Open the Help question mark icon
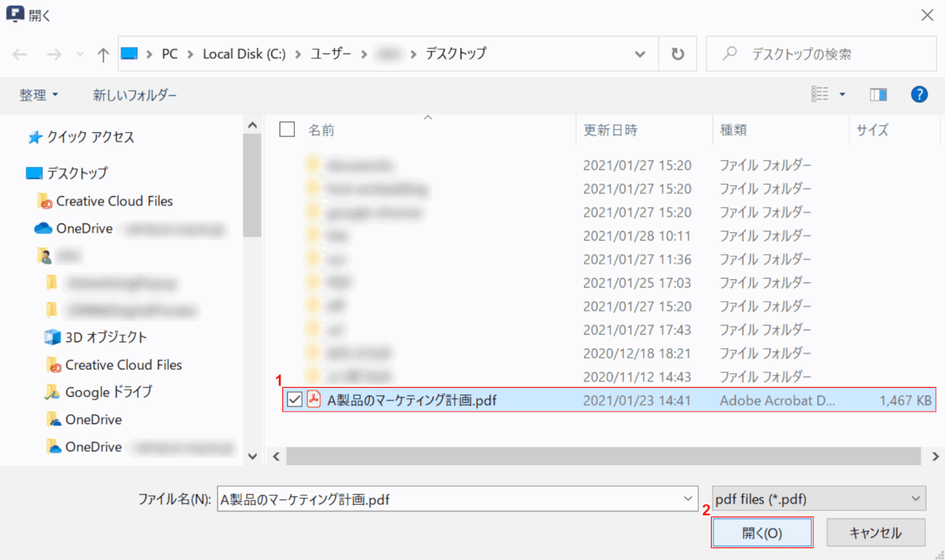This screenshot has width=945, height=560. click(x=919, y=94)
